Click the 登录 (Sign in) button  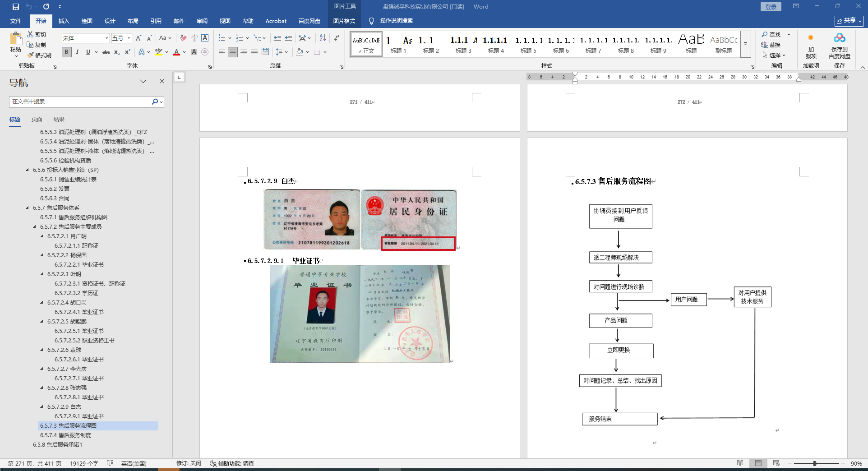click(771, 7)
